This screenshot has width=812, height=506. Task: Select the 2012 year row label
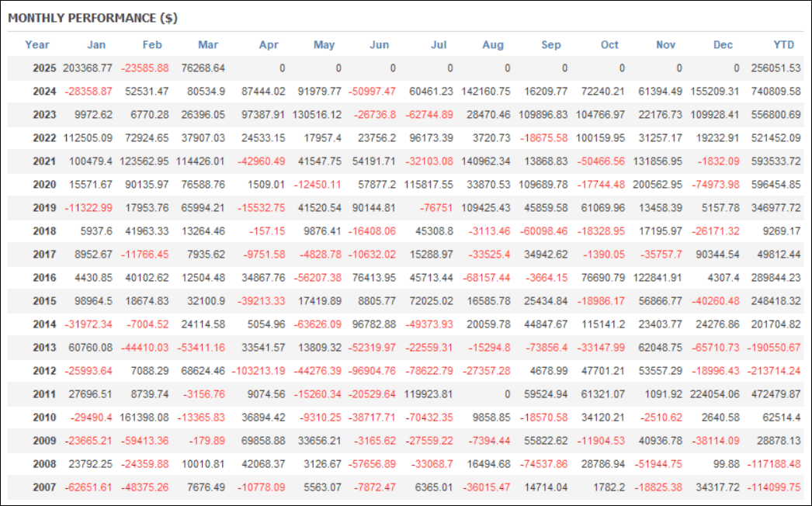44,371
